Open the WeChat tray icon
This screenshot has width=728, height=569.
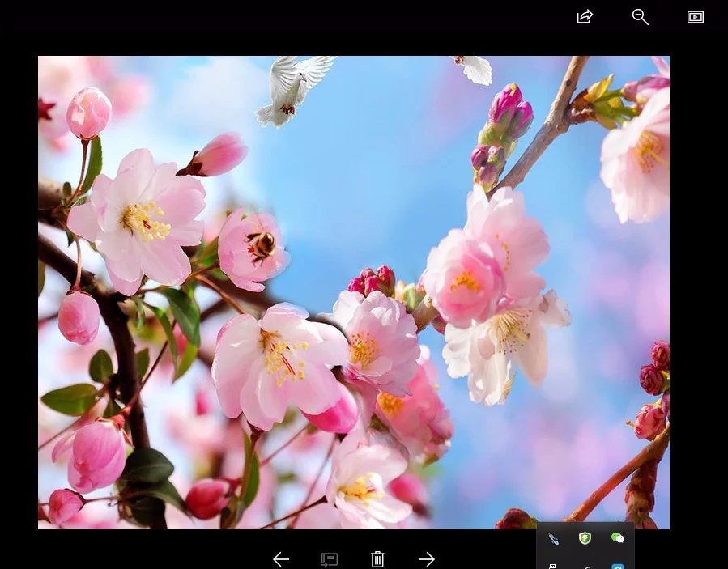point(618,538)
